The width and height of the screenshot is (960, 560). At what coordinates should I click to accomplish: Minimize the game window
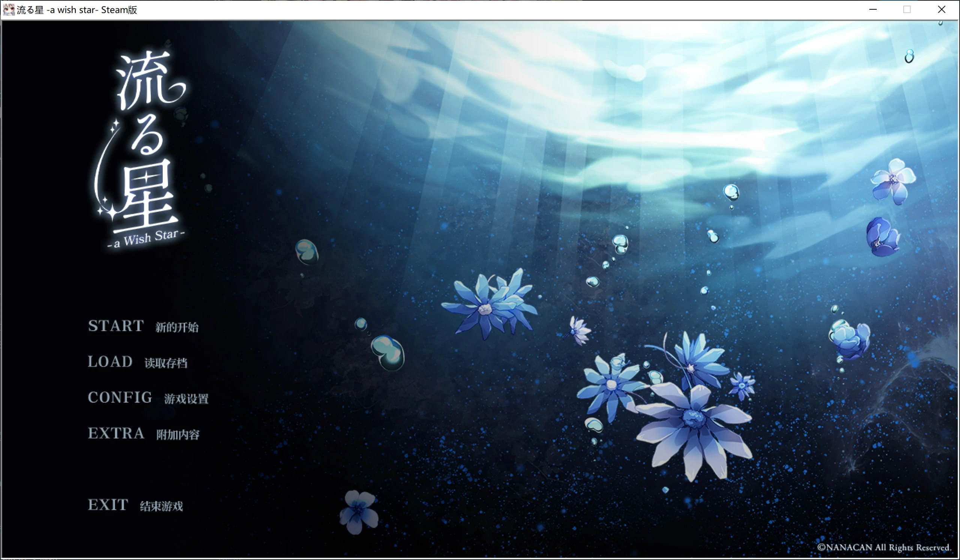872,9
